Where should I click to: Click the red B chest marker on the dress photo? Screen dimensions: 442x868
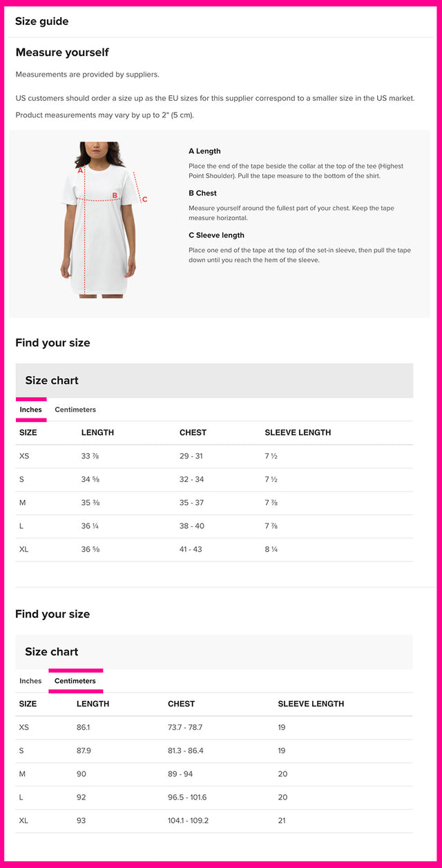point(115,195)
